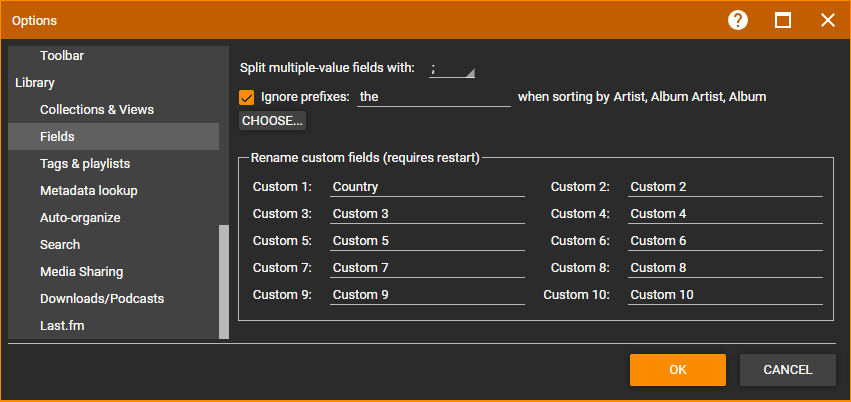Maximize the Options dialog window

(x=783, y=20)
